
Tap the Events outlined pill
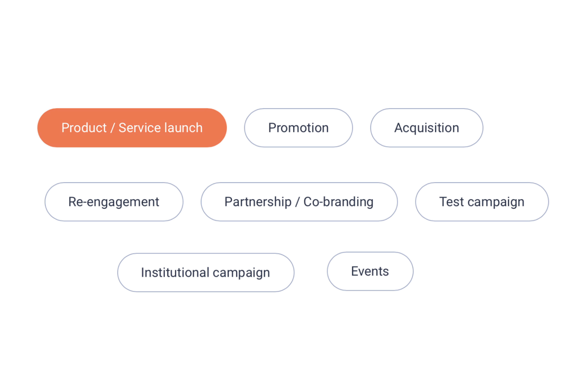click(x=370, y=271)
